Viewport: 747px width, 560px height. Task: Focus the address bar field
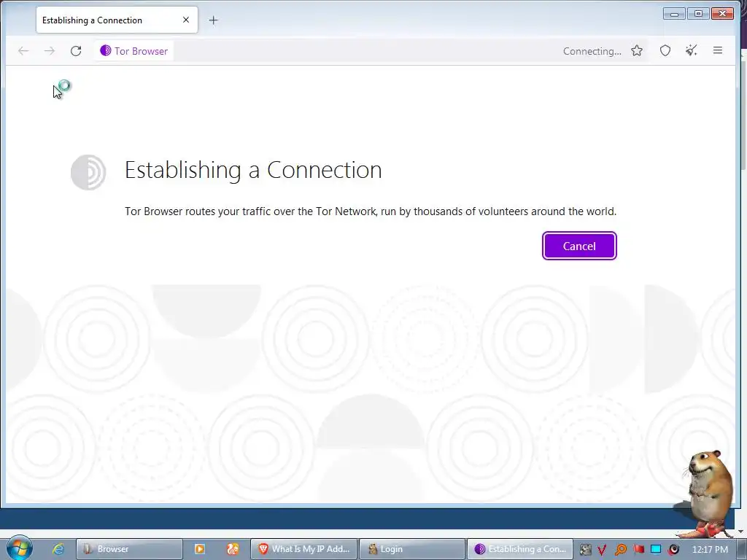(367, 51)
